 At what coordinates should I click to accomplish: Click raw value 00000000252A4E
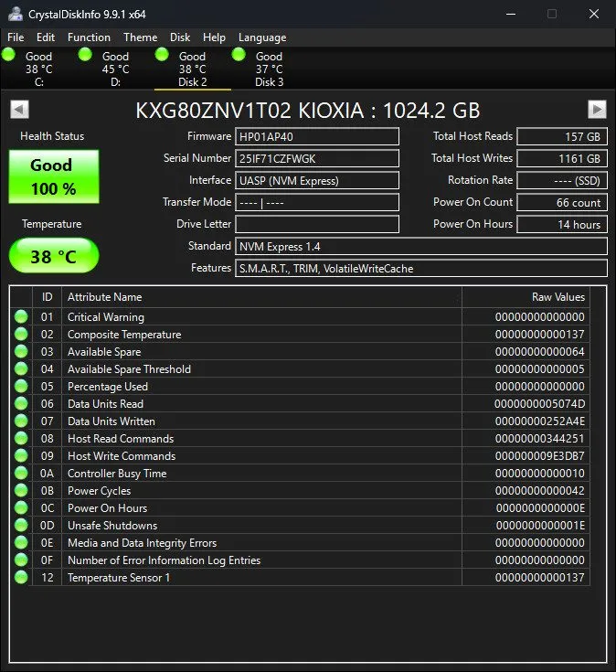point(540,421)
